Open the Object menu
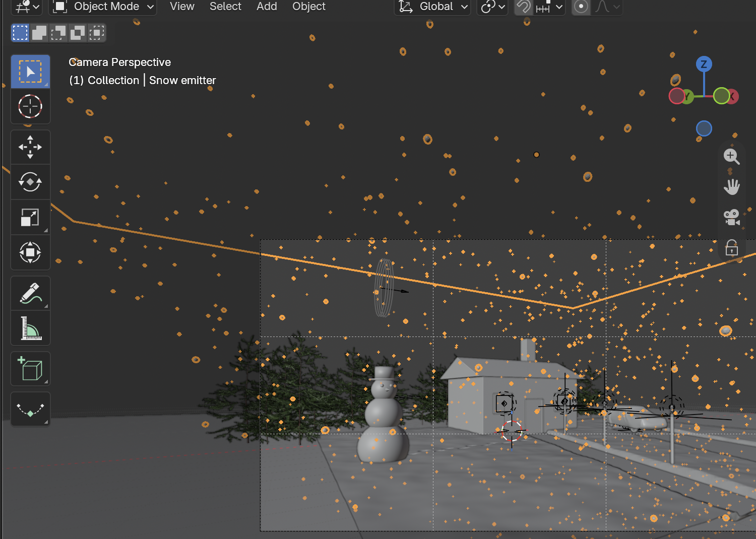 (309, 7)
